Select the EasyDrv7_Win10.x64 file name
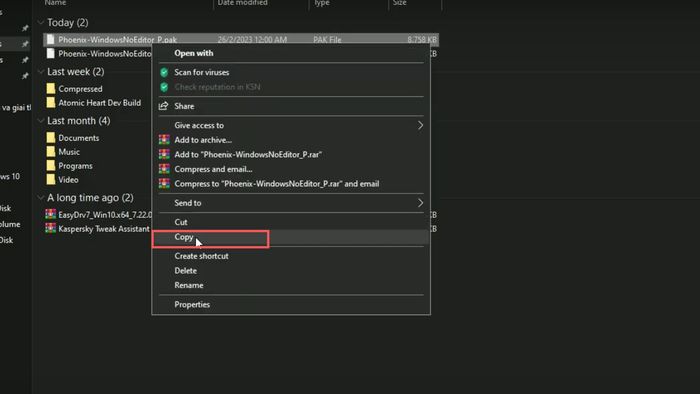Screen dimensions: 700x394 pos(105,215)
